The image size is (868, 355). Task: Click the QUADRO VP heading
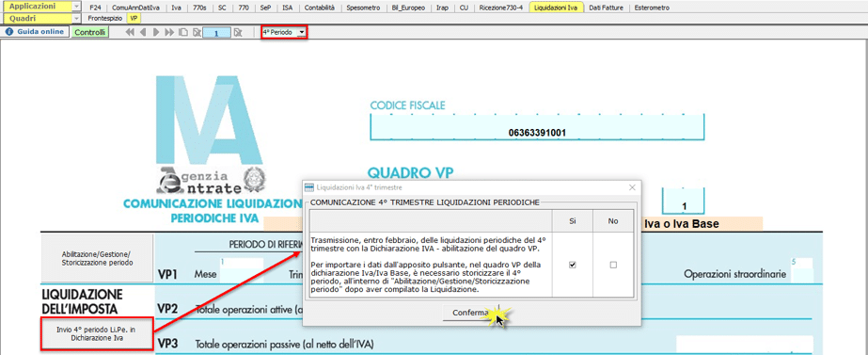click(x=410, y=173)
